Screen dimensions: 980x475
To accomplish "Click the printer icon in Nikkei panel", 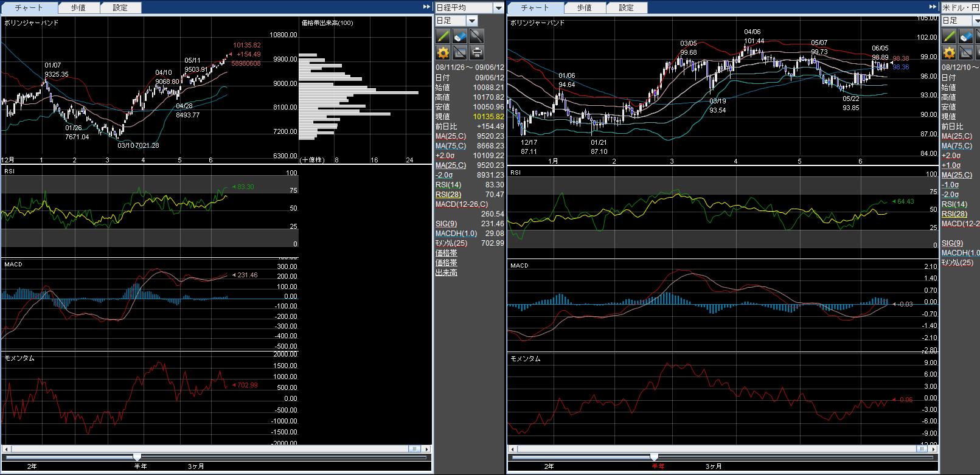I will point(477,52).
